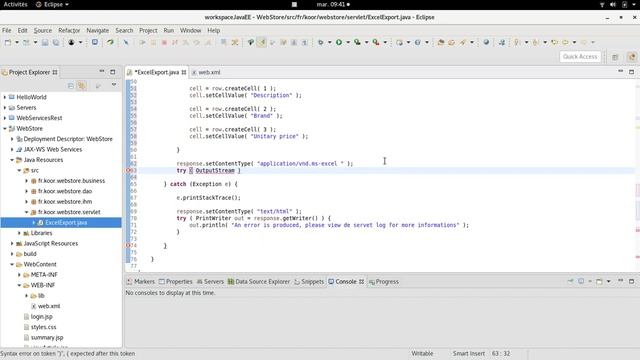Image resolution: width=640 pixels, height=360 pixels.
Task: Select web.xml under WEB-INF in the tree
Action: coord(49,306)
